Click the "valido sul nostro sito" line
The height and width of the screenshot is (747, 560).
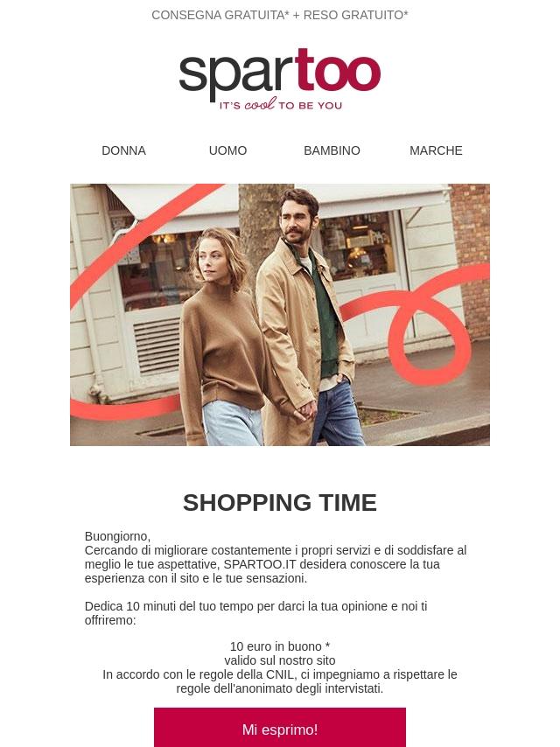point(280,660)
